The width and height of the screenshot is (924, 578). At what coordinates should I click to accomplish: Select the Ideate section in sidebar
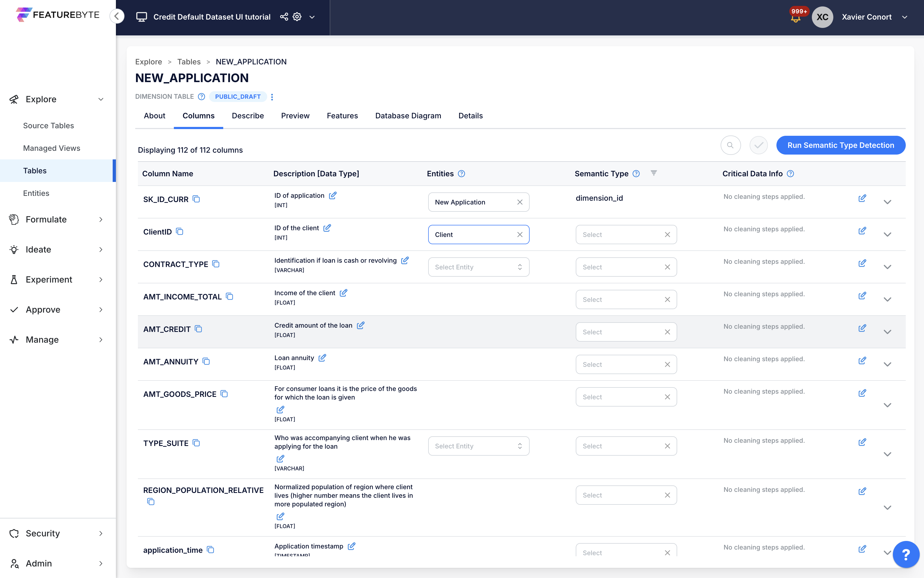pos(38,249)
